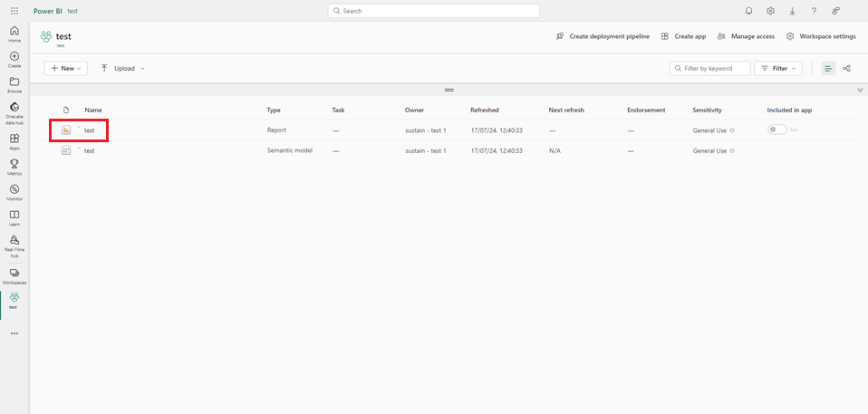
Task: Open the settings gear in header
Action: tap(770, 11)
